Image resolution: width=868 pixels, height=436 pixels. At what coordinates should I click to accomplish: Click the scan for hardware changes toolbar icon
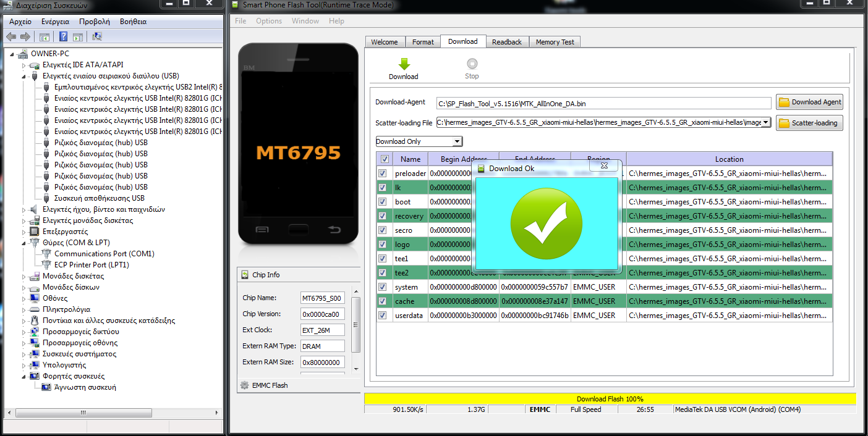click(97, 37)
